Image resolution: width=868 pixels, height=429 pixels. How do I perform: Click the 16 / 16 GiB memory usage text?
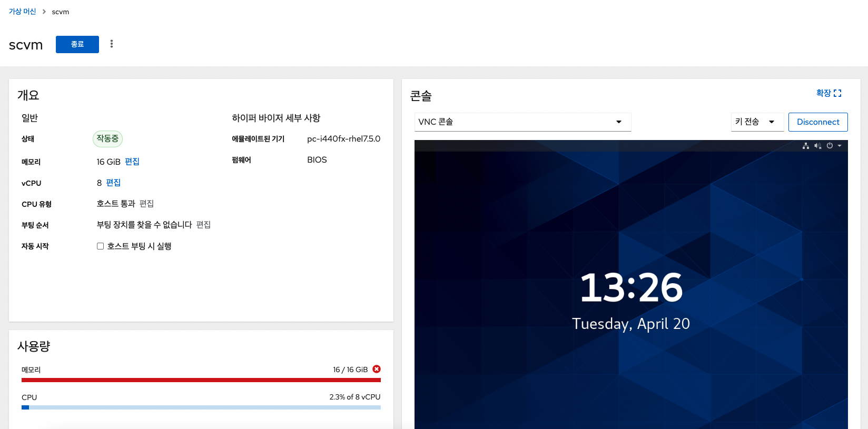(350, 370)
